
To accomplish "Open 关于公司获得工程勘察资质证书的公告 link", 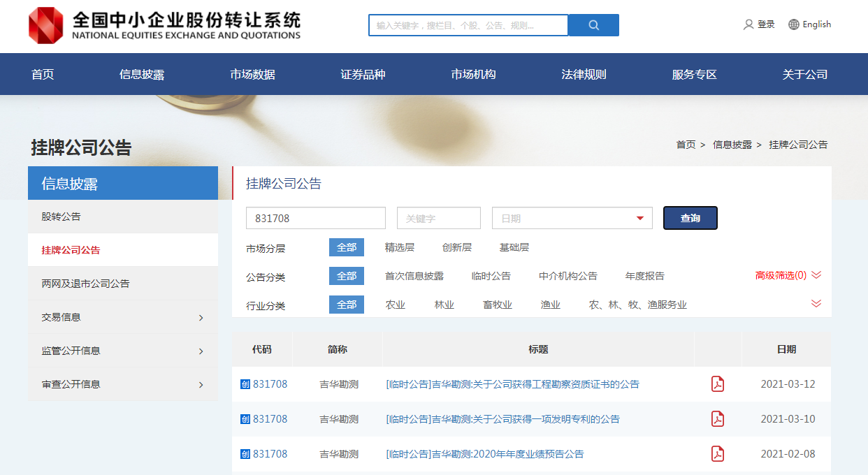I will pyautogui.click(x=512, y=384).
